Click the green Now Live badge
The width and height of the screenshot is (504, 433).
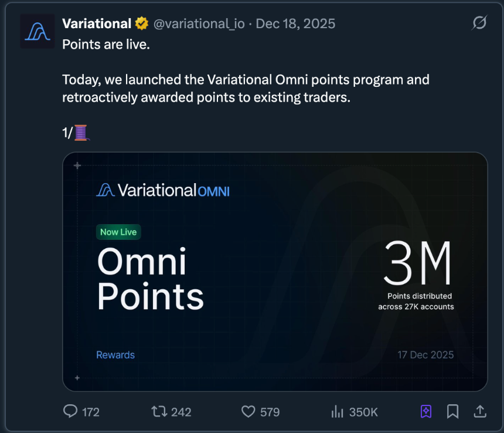pyautogui.click(x=118, y=232)
